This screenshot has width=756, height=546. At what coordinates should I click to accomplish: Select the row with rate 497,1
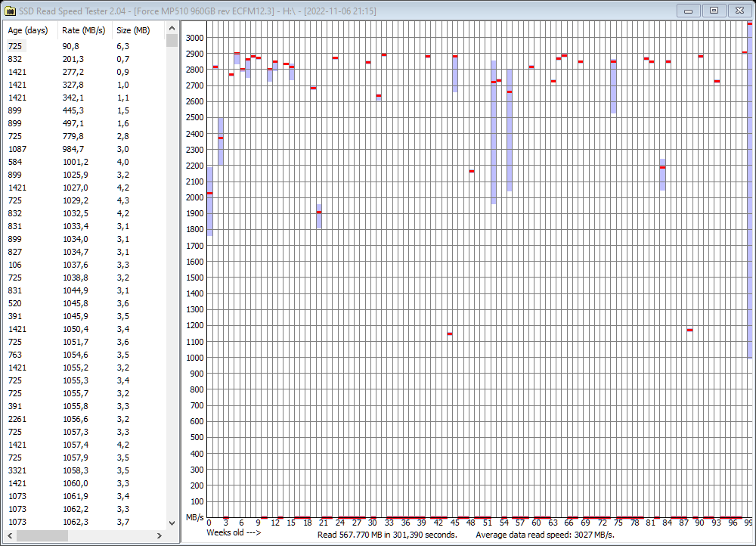pos(85,123)
